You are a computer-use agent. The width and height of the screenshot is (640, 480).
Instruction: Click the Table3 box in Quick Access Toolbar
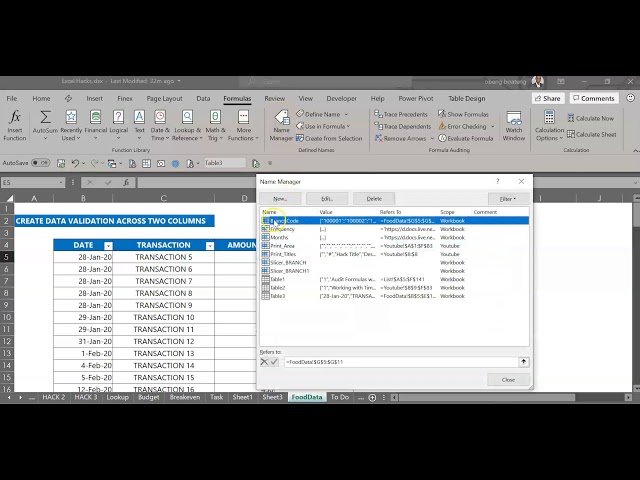[224, 163]
